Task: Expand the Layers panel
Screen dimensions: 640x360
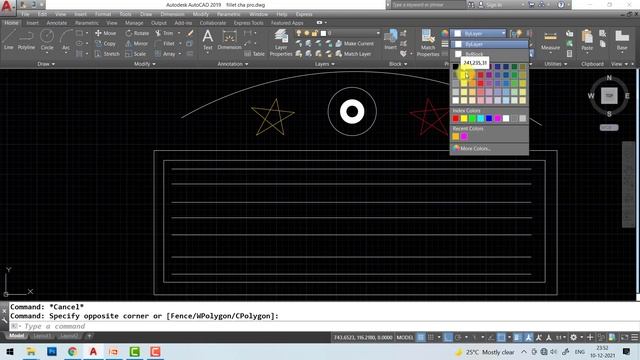Action: click(324, 64)
